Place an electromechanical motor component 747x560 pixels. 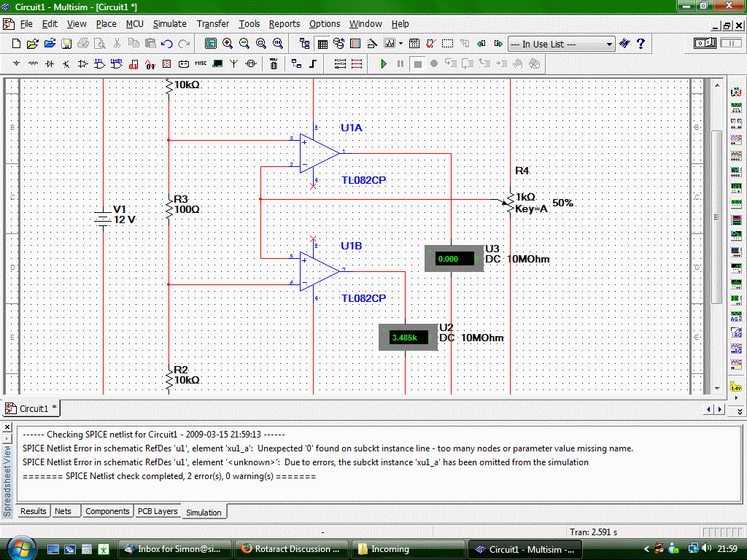click(x=251, y=63)
